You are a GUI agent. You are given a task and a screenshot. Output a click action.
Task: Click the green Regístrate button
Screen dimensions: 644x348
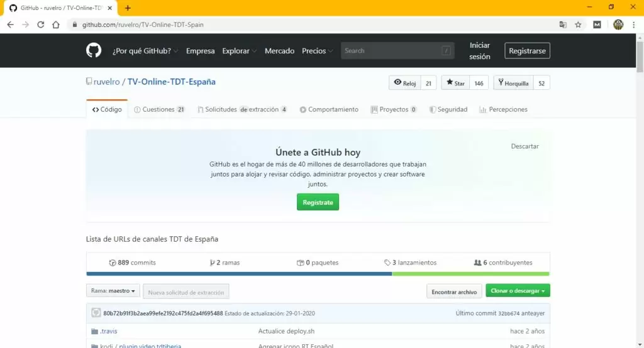[318, 202]
